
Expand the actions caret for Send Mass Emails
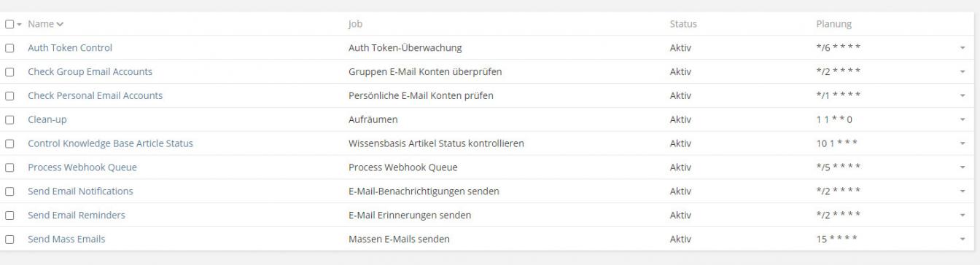pos(962,239)
